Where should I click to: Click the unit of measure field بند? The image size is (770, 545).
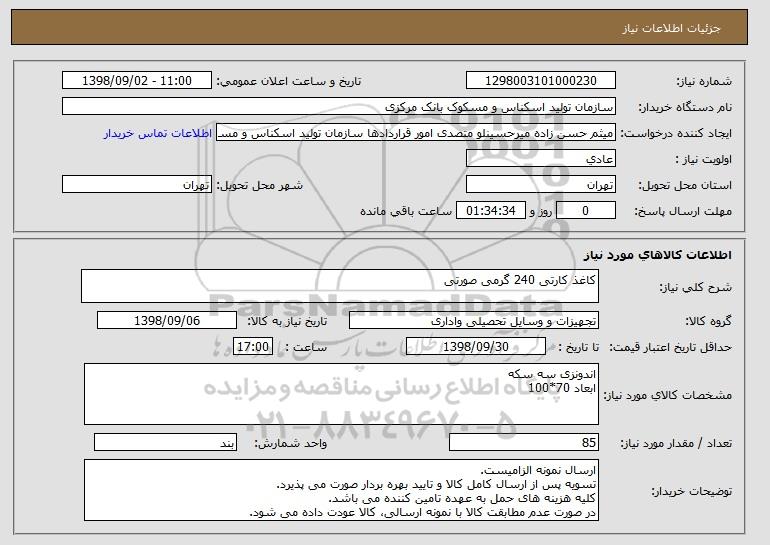click(165, 442)
